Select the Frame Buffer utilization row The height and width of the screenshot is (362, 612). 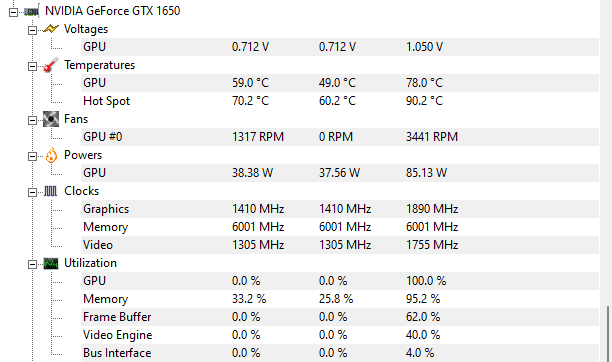(x=340, y=317)
